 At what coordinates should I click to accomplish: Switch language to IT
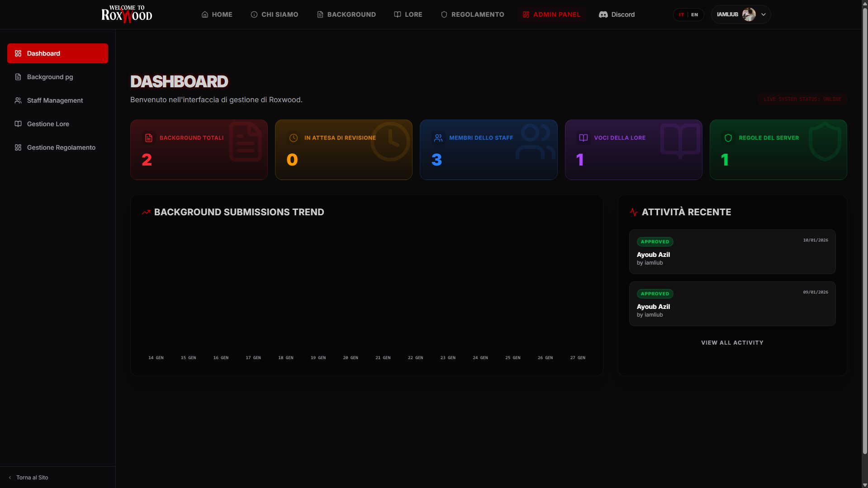682,14
